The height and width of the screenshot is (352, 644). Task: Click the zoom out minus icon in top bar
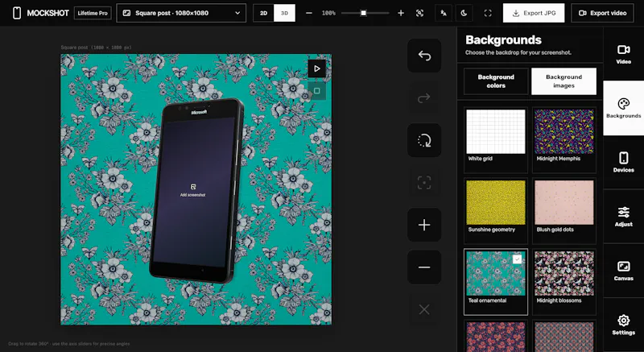pos(309,13)
